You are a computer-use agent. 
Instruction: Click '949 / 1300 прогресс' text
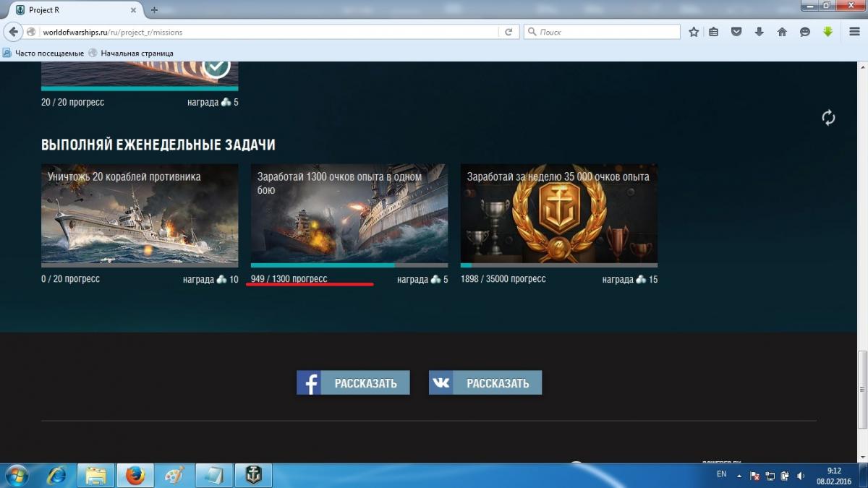pyautogui.click(x=289, y=279)
